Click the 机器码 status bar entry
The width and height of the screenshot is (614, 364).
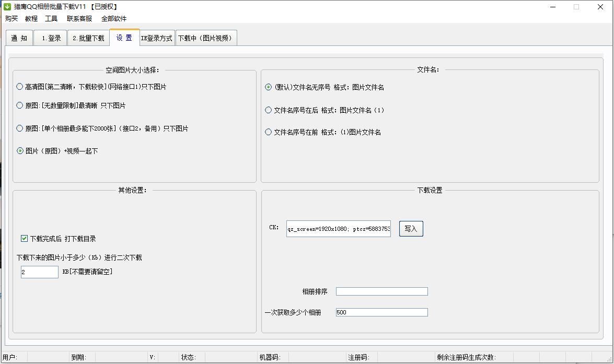(270, 357)
